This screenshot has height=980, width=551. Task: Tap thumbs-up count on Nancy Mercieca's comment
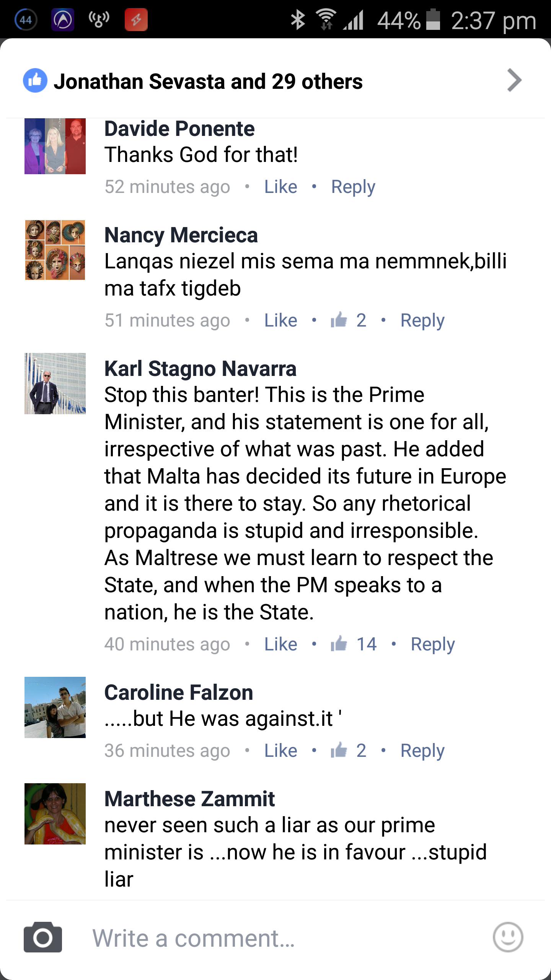[349, 320]
